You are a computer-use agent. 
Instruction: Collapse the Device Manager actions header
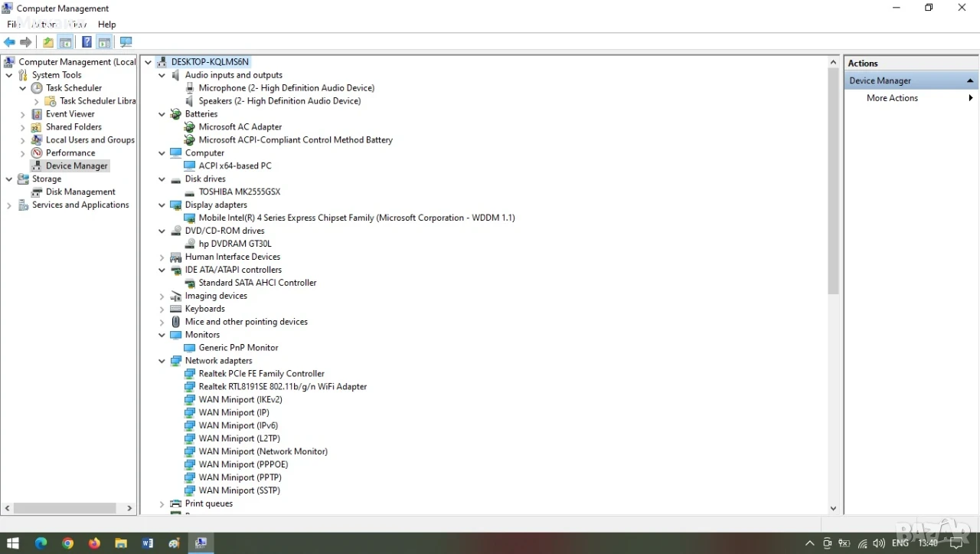(x=970, y=80)
